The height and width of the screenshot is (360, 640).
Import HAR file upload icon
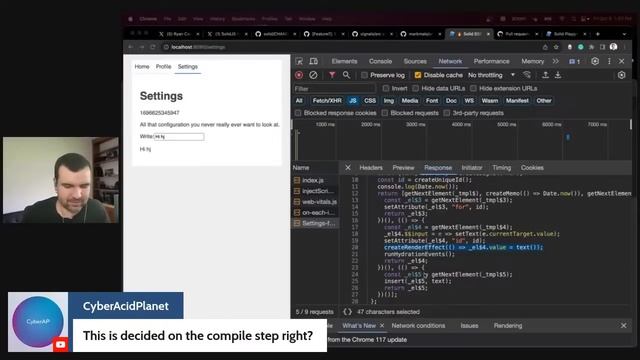(x=545, y=75)
